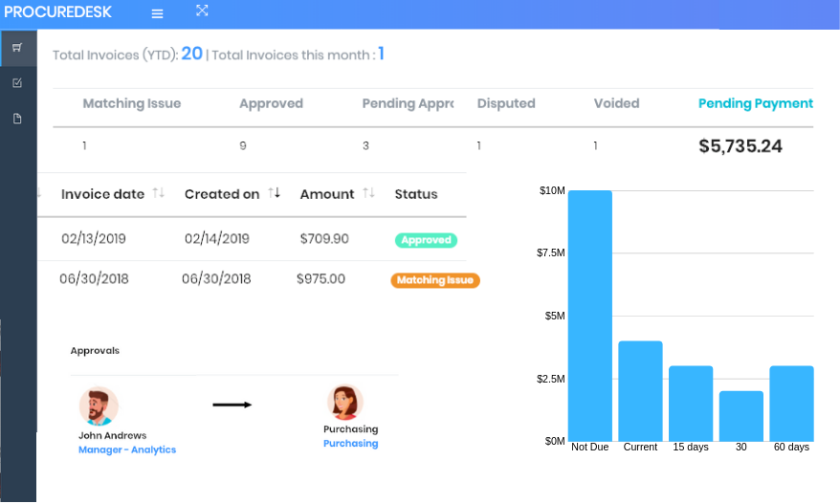Click the Not Due chart bar
Viewport: 840px width, 504px height.
(590, 316)
